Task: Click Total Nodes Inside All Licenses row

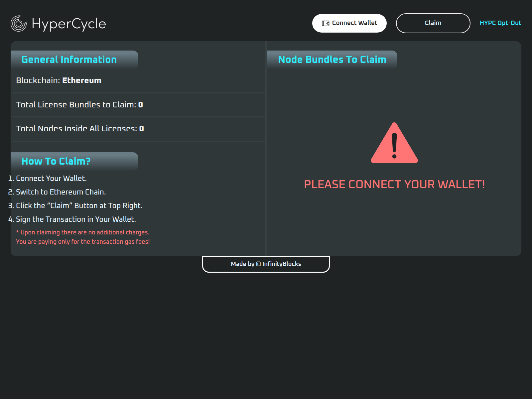Action: [138, 129]
